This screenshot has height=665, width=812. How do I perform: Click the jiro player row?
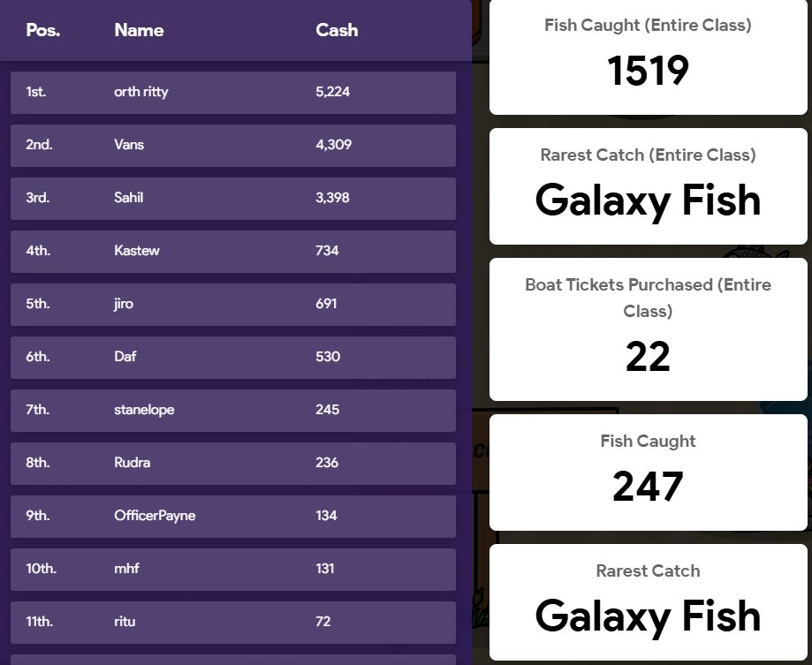click(x=233, y=305)
